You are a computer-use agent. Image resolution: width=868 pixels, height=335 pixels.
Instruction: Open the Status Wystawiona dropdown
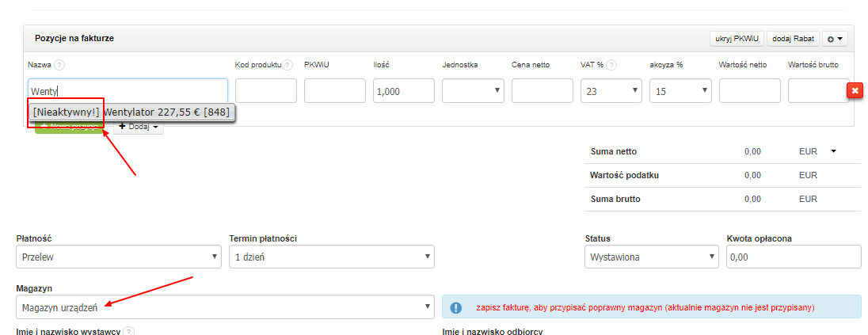(x=651, y=257)
